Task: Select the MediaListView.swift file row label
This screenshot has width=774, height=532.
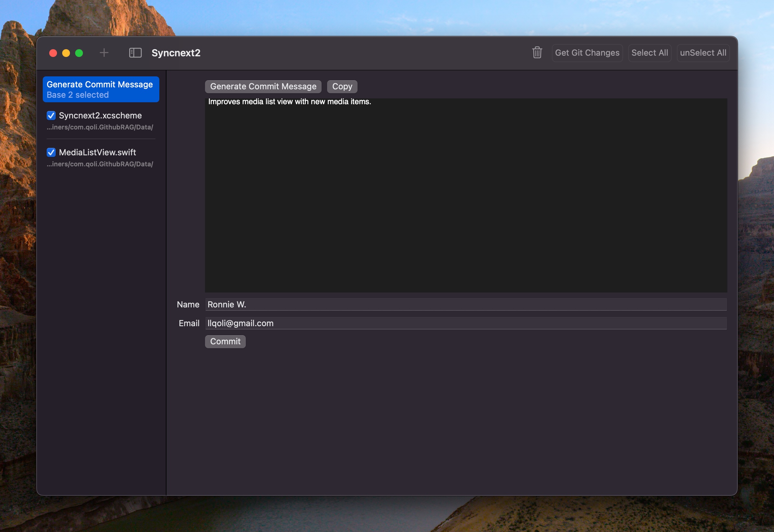Action: coord(97,152)
